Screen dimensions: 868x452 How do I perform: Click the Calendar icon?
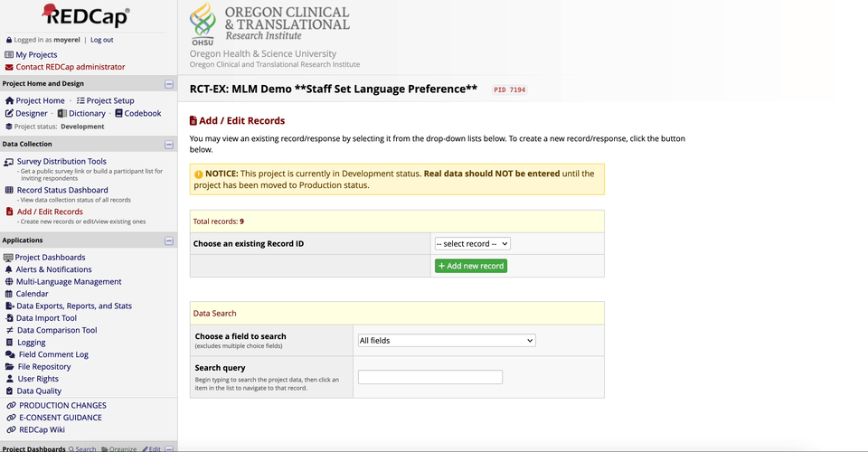tap(9, 294)
